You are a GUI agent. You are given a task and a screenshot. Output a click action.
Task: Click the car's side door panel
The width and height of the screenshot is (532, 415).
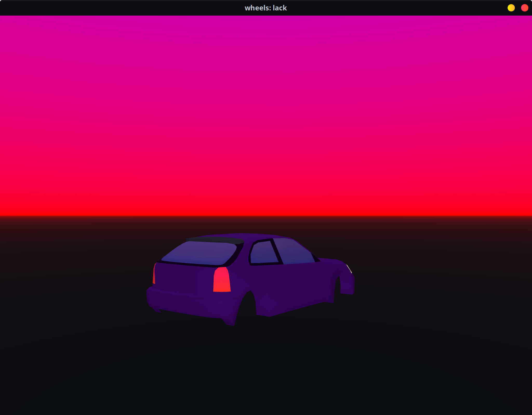[291, 283]
